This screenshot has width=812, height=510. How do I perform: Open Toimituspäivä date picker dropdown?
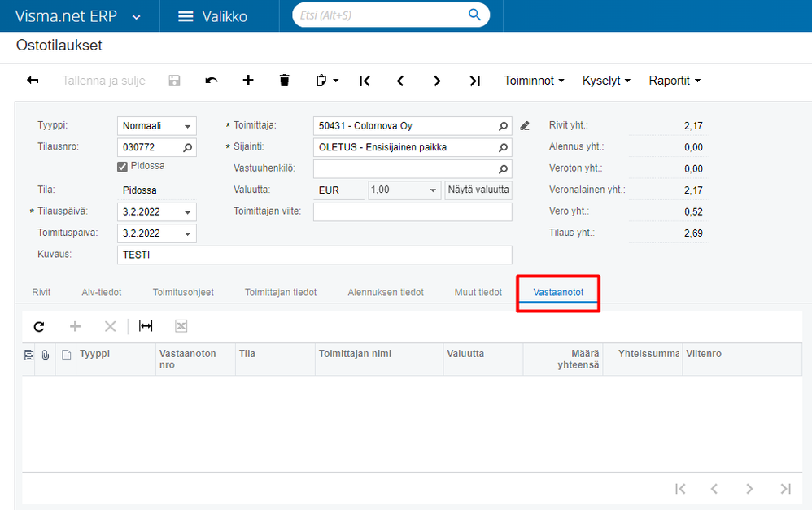pyautogui.click(x=187, y=234)
